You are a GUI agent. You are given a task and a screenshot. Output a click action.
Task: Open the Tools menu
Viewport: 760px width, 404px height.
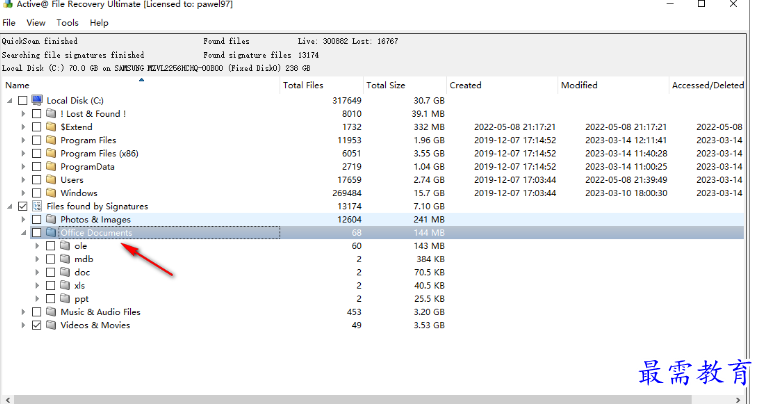[x=67, y=23]
